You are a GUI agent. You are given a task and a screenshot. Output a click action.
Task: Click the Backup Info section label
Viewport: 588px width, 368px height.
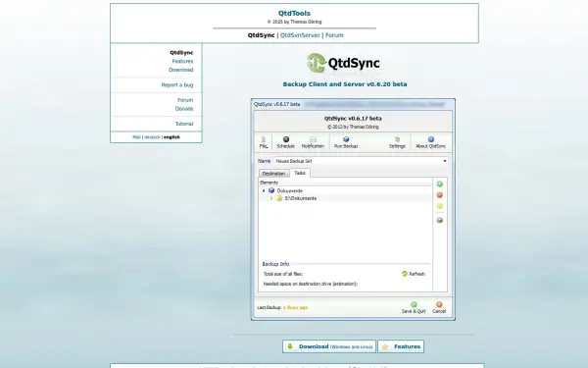pyautogui.click(x=275, y=264)
